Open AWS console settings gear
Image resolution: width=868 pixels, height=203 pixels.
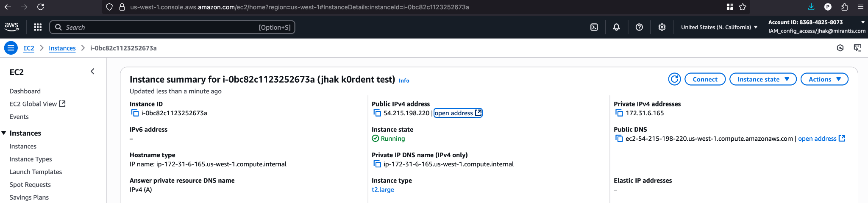(662, 27)
